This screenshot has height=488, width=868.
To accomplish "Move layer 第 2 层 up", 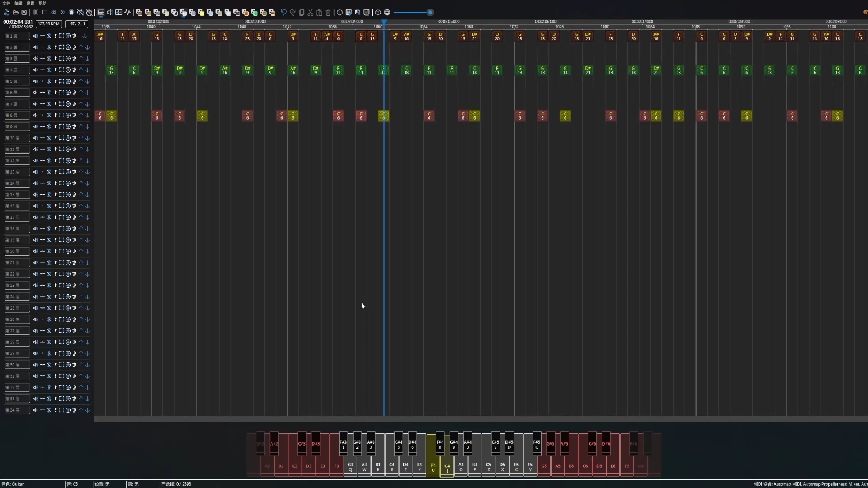I will 81,47.
